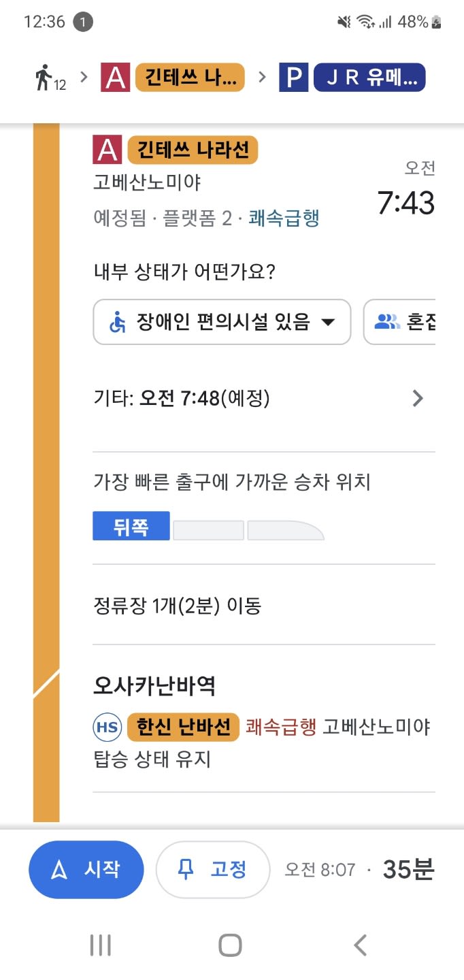Tap the walking figure icon in route header
The height and width of the screenshot is (980, 464).
point(45,77)
